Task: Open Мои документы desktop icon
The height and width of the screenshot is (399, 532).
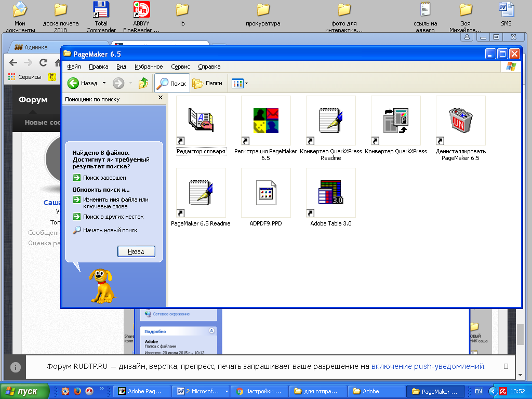Action: [20, 16]
